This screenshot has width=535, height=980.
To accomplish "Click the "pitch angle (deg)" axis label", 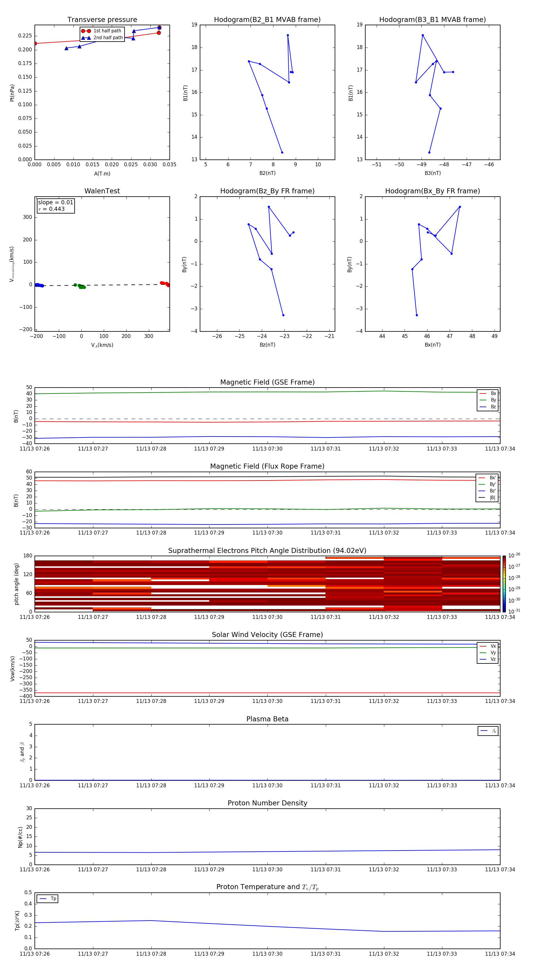I will [16, 584].
